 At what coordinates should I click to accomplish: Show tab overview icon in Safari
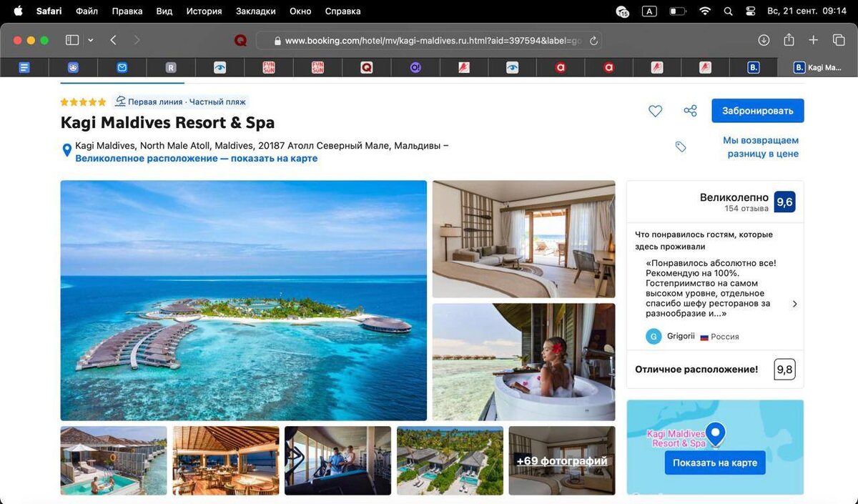pyautogui.click(x=839, y=40)
